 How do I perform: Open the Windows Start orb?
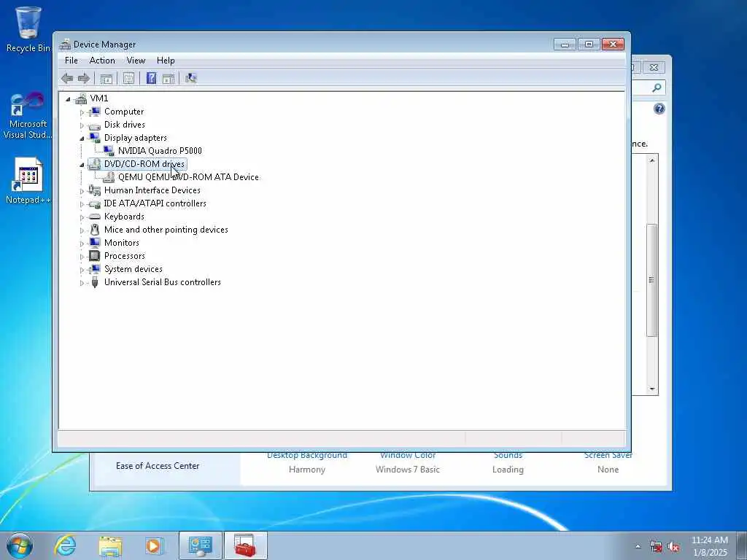point(20,545)
